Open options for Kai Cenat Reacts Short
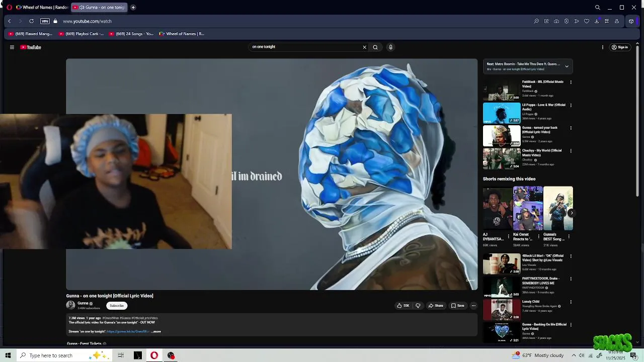Screen dimensions: 644x362 [538, 236]
